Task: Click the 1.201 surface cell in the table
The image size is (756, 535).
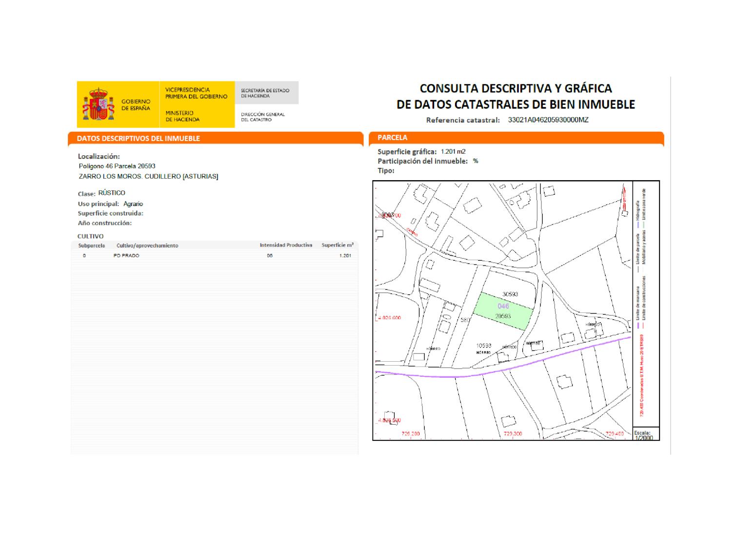Action: click(345, 255)
